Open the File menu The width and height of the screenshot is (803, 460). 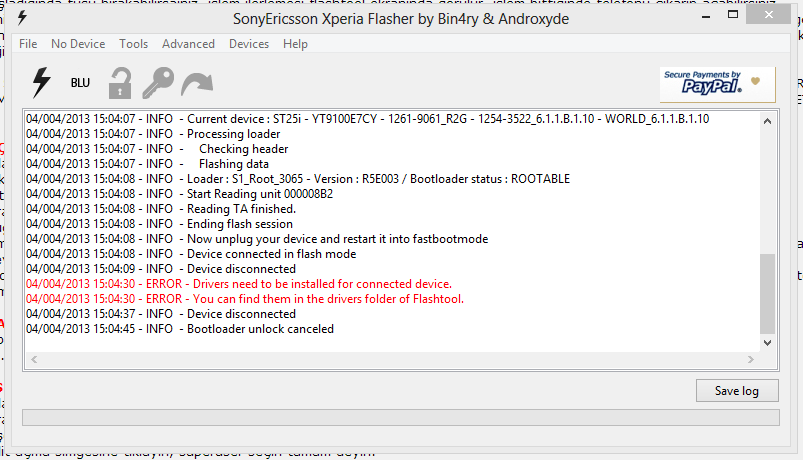[28, 44]
